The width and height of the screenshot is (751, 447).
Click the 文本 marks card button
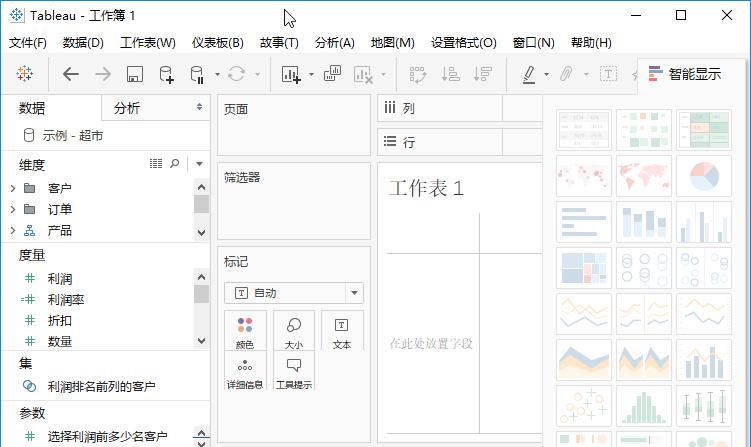click(342, 330)
